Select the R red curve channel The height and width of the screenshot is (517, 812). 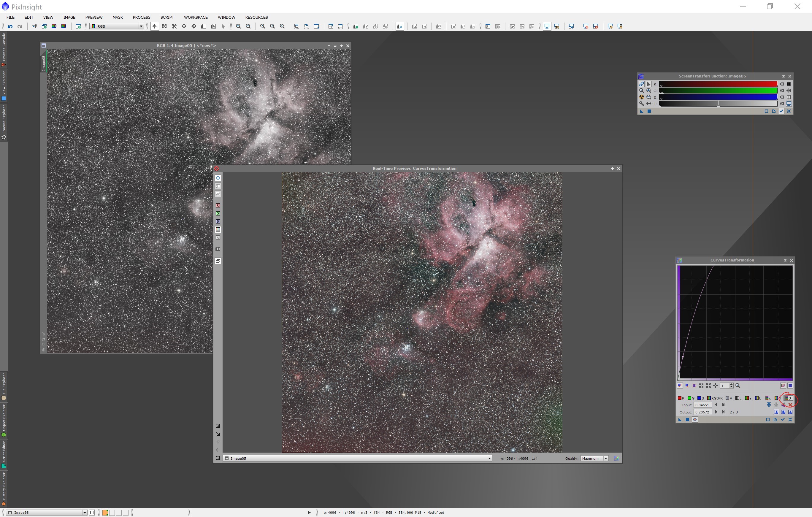(681, 398)
